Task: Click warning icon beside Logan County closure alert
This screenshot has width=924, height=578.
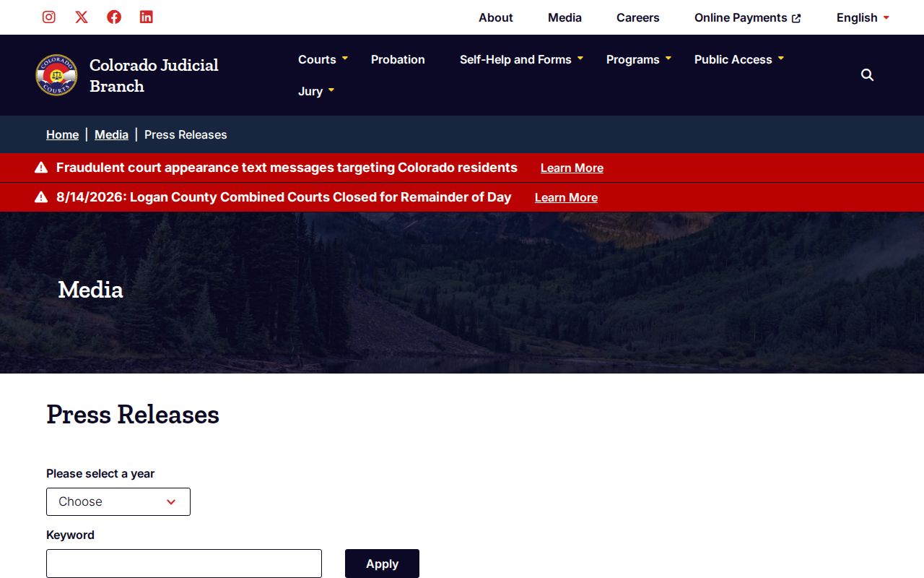Action: pos(41,197)
